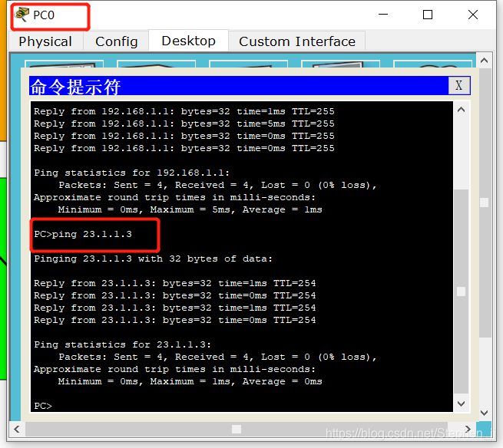Click the command prompt title bar text

[x=75, y=87]
